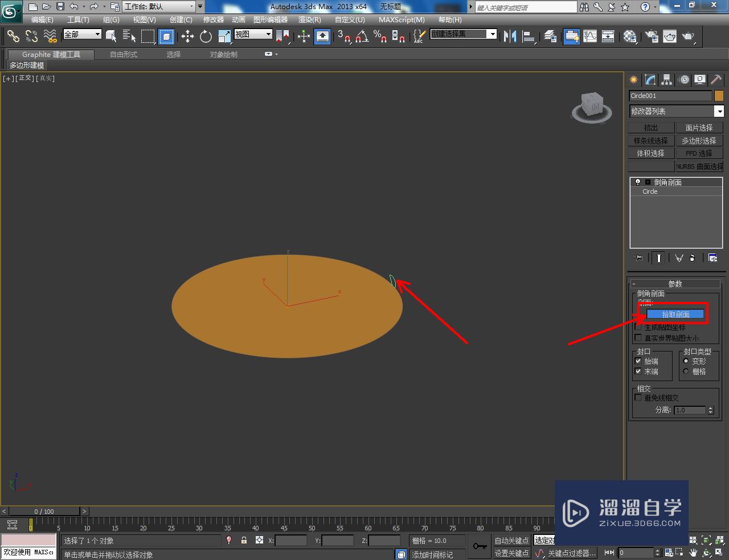This screenshot has width=729, height=560.
Task: Uncheck 始端 capping checkbox
Action: point(638,361)
